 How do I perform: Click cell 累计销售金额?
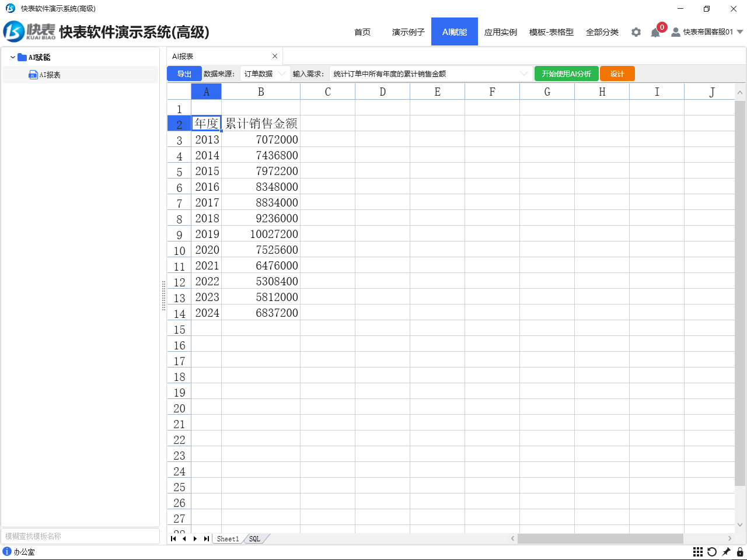point(261,123)
